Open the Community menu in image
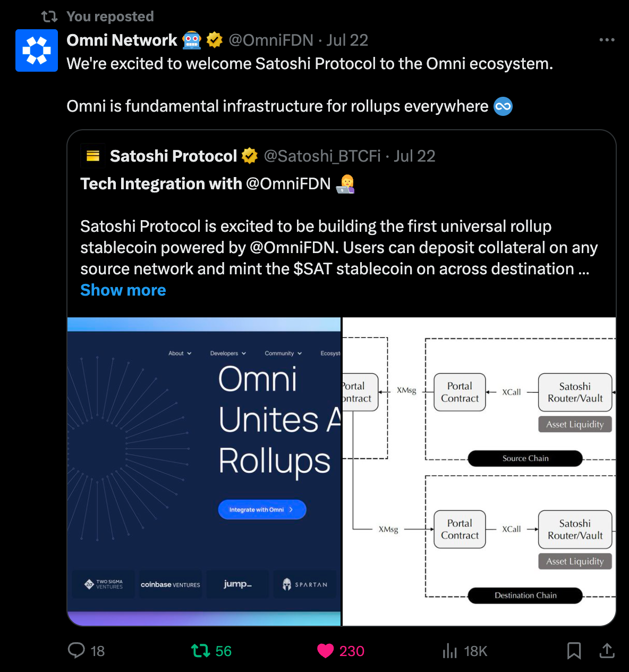629x672 pixels. (283, 353)
